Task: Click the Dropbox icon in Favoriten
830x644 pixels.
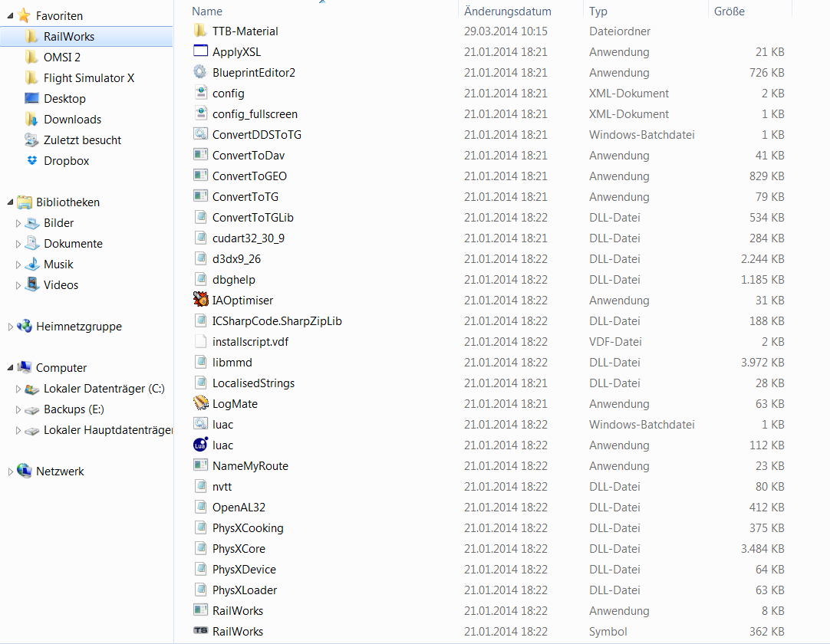Action: (31, 160)
